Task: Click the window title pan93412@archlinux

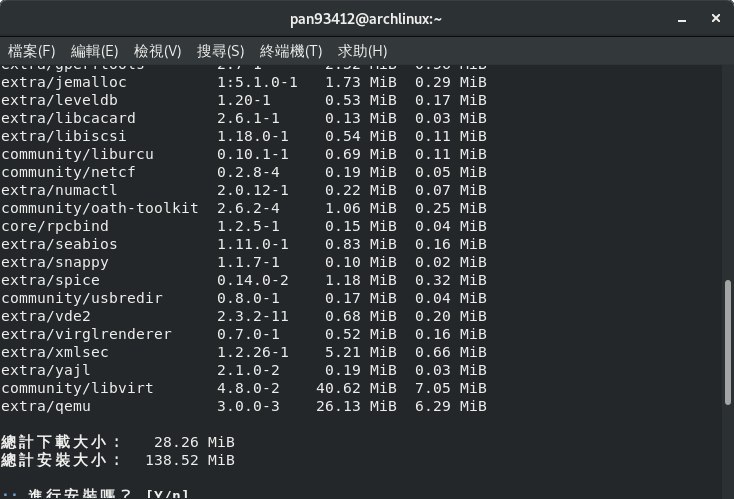Action: [366, 19]
